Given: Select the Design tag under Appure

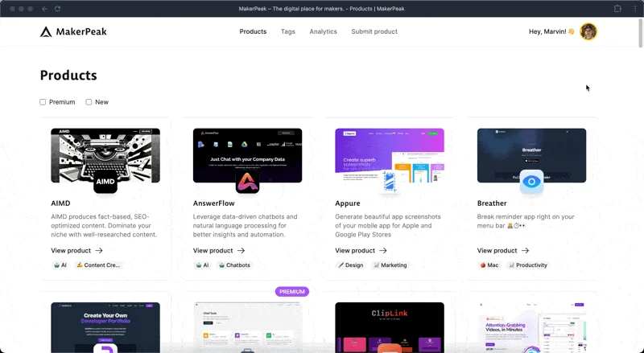Looking at the screenshot, I should tap(350, 265).
